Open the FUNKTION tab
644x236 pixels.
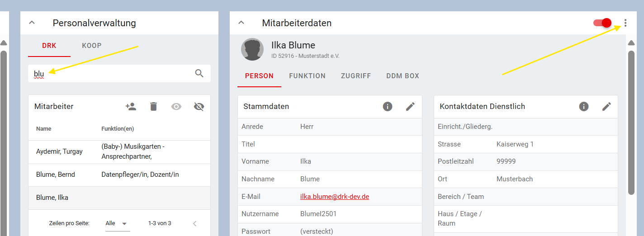tap(308, 76)
